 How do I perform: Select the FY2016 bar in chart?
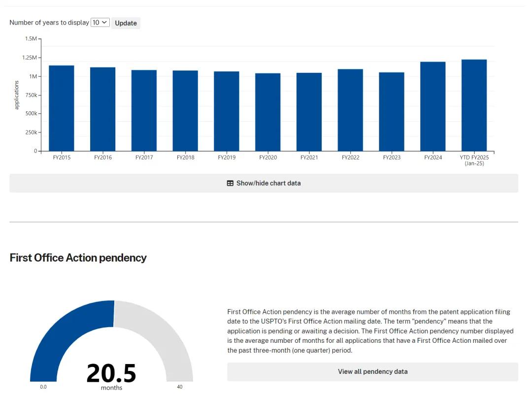pos(103,109)
